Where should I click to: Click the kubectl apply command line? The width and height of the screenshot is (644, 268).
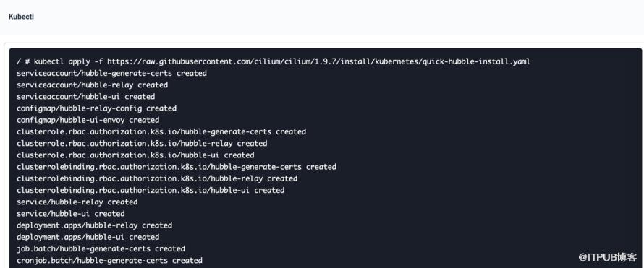pos(274,62)
